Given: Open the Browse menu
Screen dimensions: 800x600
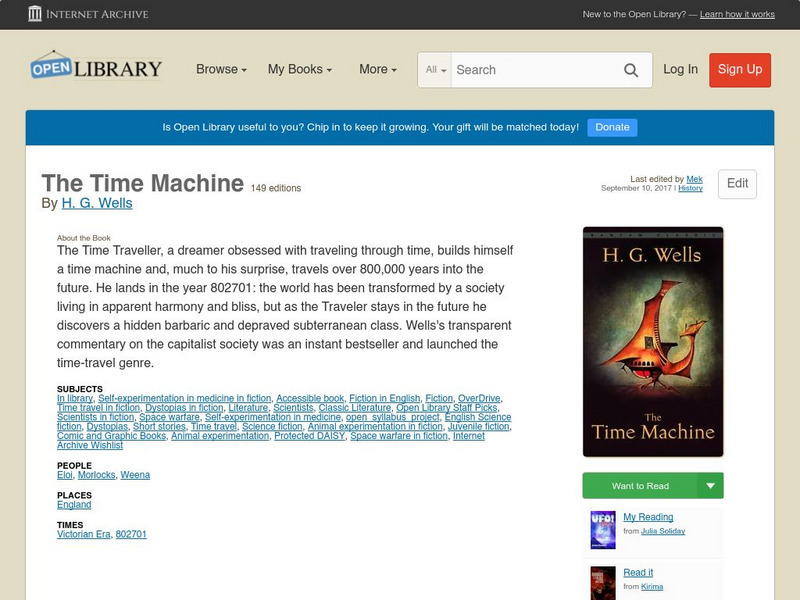Looking at the screenshot, I should tap(220, 69).
